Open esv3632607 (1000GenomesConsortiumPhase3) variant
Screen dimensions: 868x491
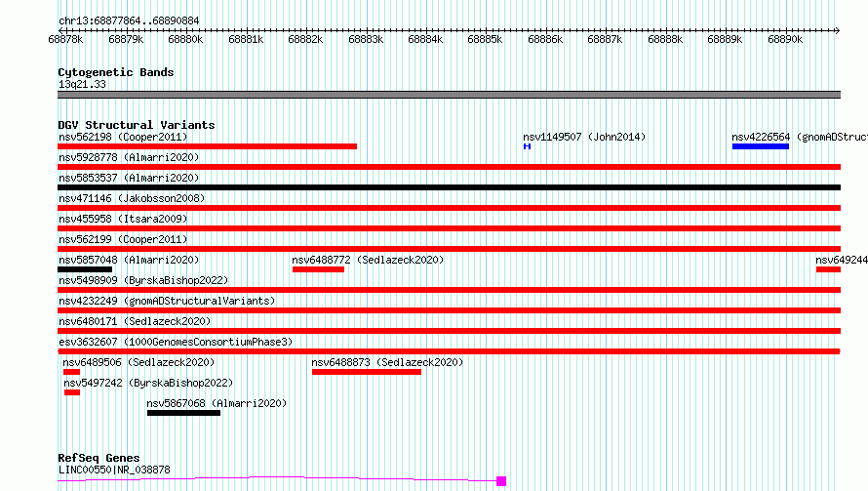176,342
